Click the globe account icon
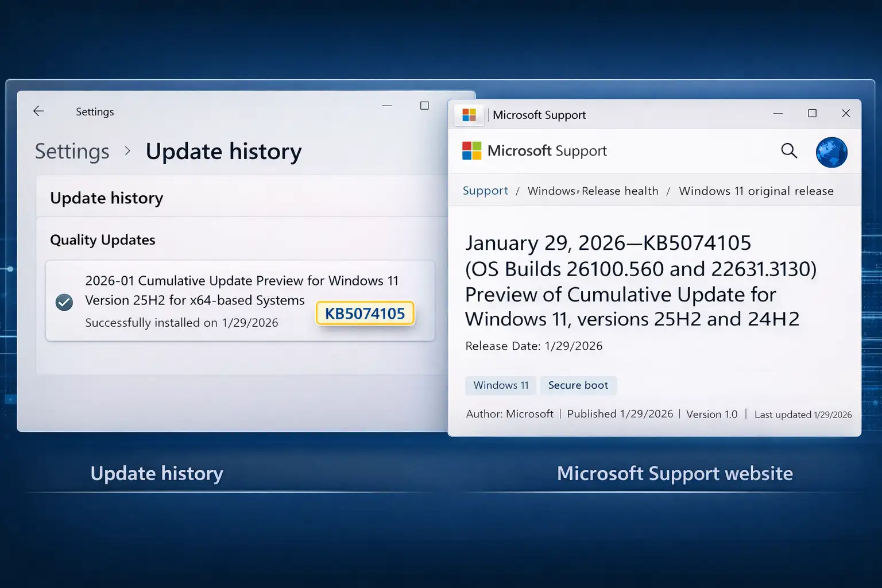Image resolution: width=882 pixels, height=588 pixels. tap(831, 152)
